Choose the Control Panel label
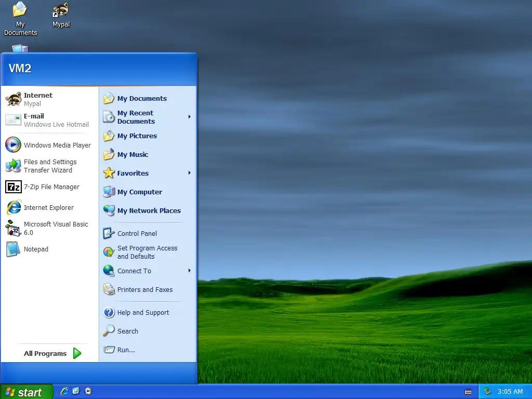 (137, 233)
